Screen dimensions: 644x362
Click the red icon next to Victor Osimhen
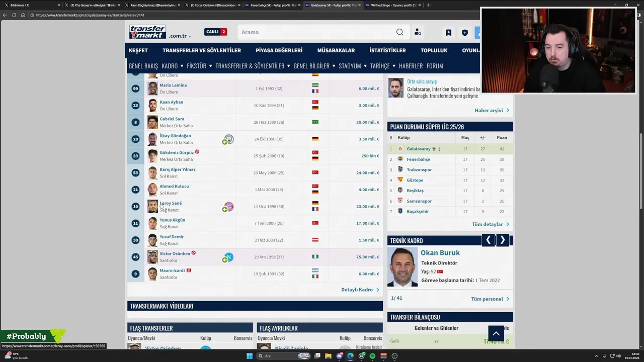point(193,253)
